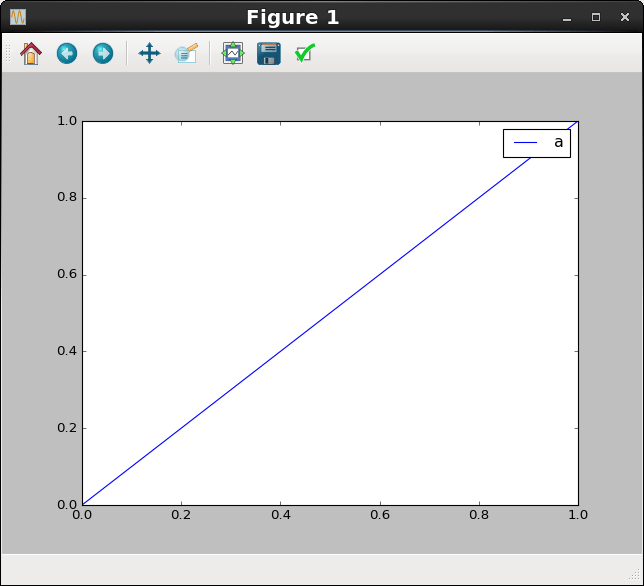Click the Figure 1 title text
Screen dimensions: 644x586
coord(293,18)
